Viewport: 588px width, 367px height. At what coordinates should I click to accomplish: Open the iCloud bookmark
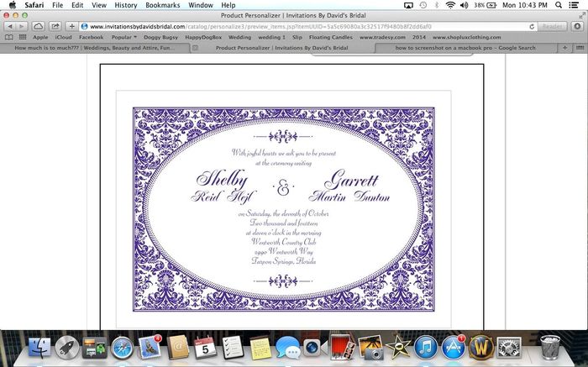coord(63,37)
